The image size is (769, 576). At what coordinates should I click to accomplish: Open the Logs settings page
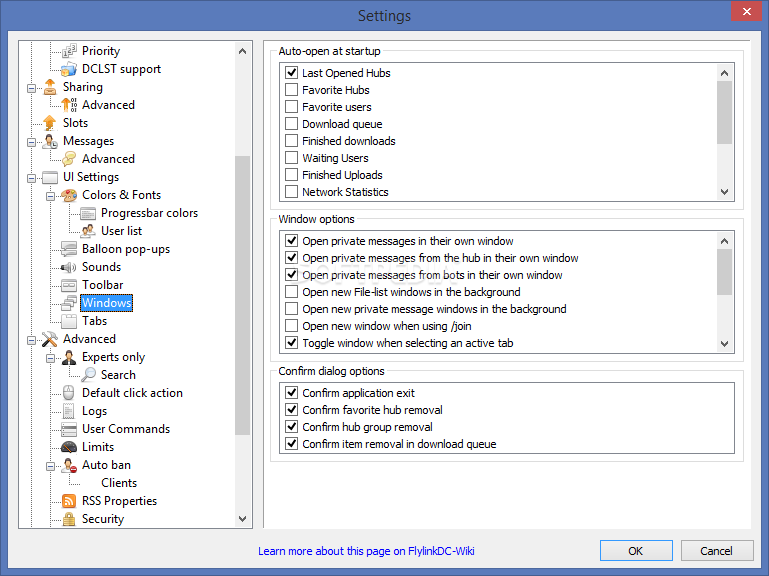(95, 411)
